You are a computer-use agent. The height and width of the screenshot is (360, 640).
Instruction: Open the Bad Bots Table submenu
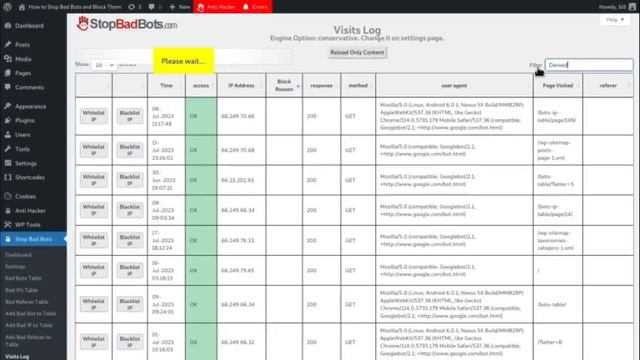point(23,278)
